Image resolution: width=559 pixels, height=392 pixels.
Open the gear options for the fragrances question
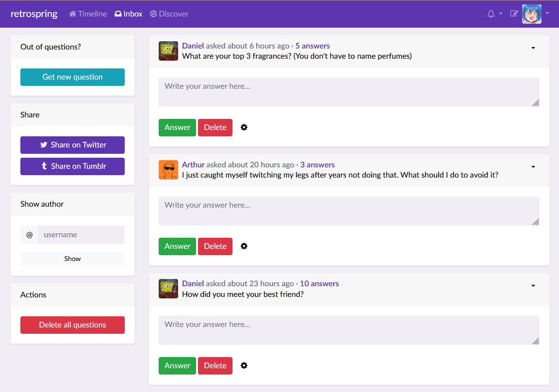pyautogui.click(x=244, y=127)
